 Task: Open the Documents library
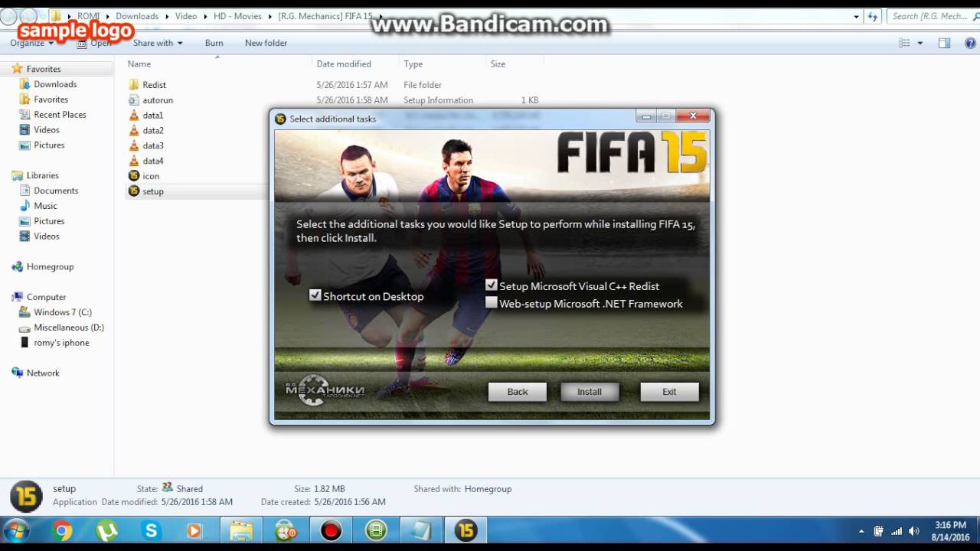pos(56,191)
